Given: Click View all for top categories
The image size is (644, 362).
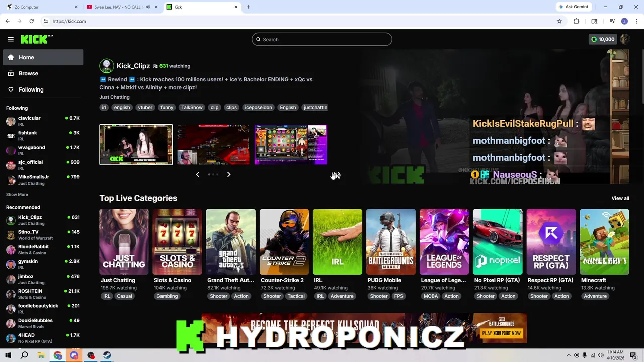Looking at the screenshot, I should click(x=620, y=198).
